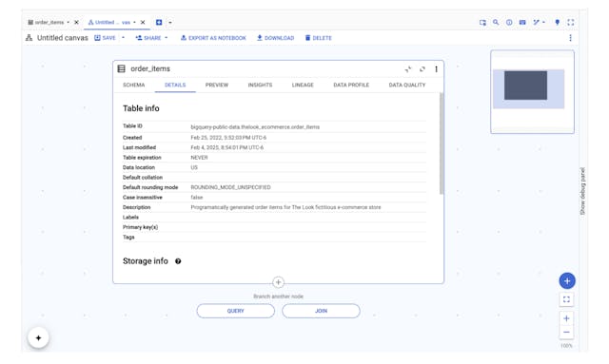Close the order_items editor tab

coord(76,23)
